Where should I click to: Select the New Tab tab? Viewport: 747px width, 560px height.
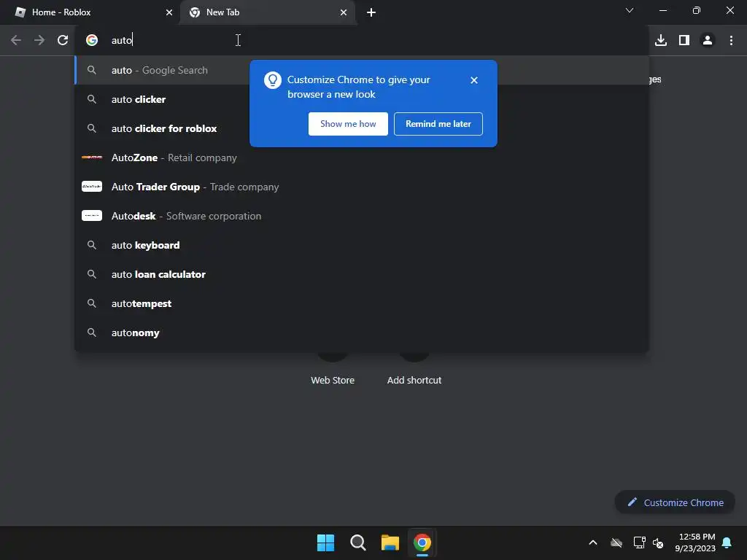pos(268,12)
